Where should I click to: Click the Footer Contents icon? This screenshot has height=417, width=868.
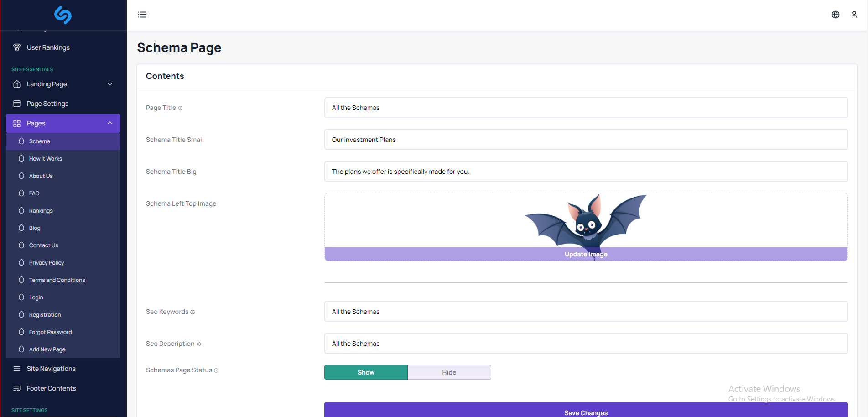click(17, 388)
